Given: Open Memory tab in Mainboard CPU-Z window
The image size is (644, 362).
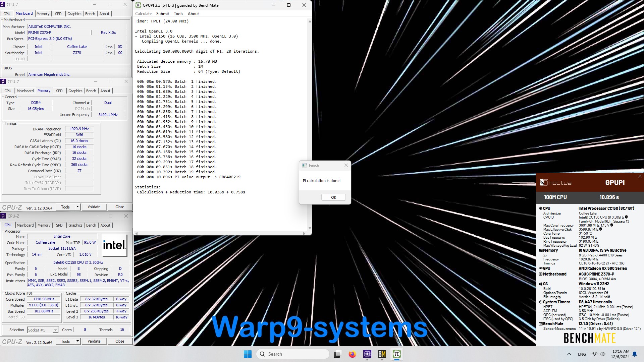Looking at the screenshot, I should pos(43,14).
